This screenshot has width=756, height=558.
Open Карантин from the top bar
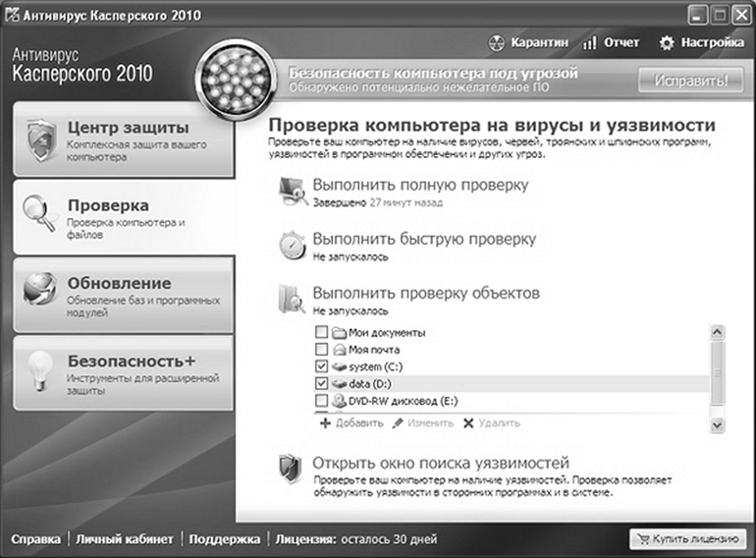pyautogui.click(x=528, y=43)
